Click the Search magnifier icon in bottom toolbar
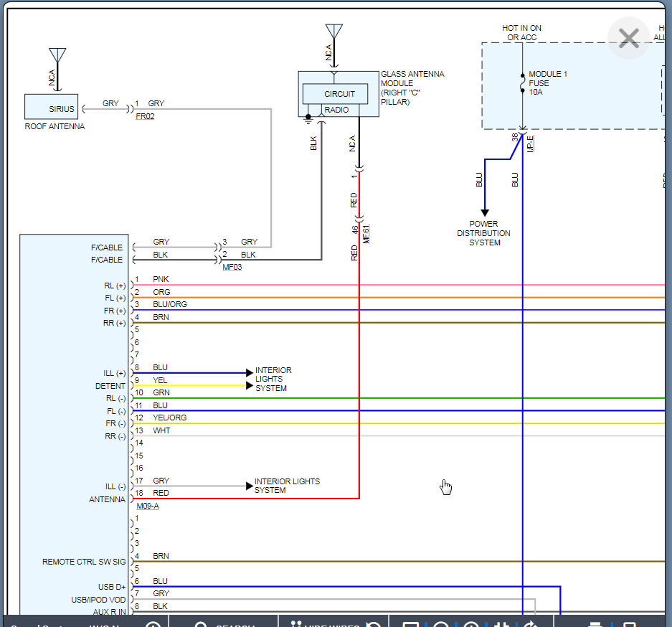The height and width of the screenshot is (627, 672). (201, 624)
